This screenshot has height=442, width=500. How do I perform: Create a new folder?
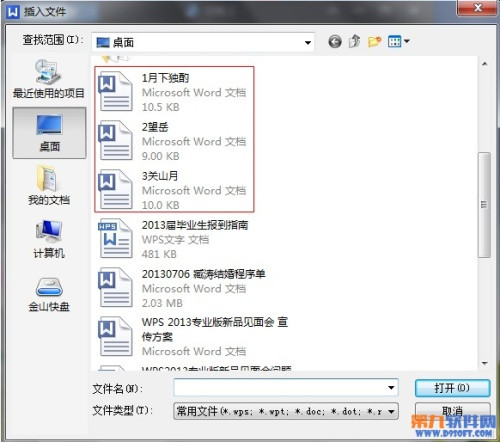click(x=374, y=42)
